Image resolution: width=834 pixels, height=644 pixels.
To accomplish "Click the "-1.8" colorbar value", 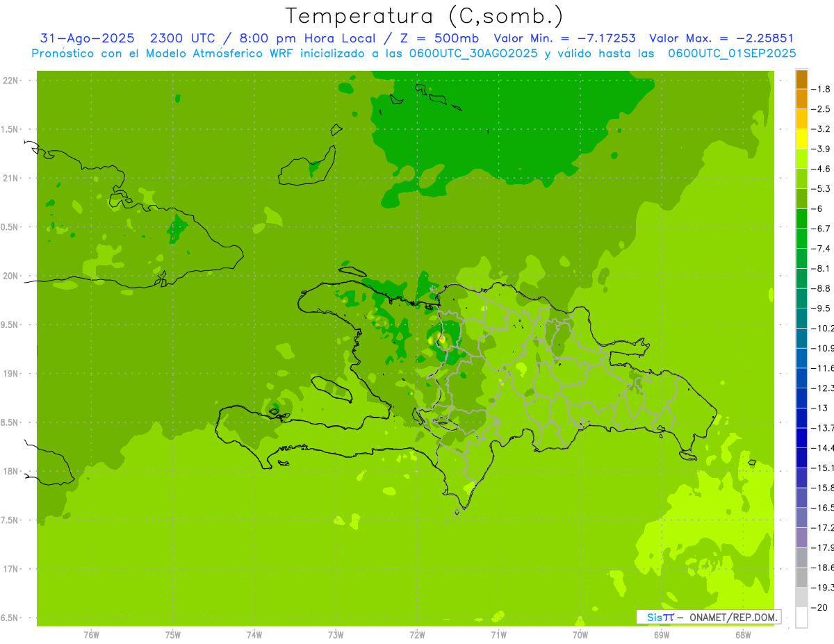I will coord(821,89).
